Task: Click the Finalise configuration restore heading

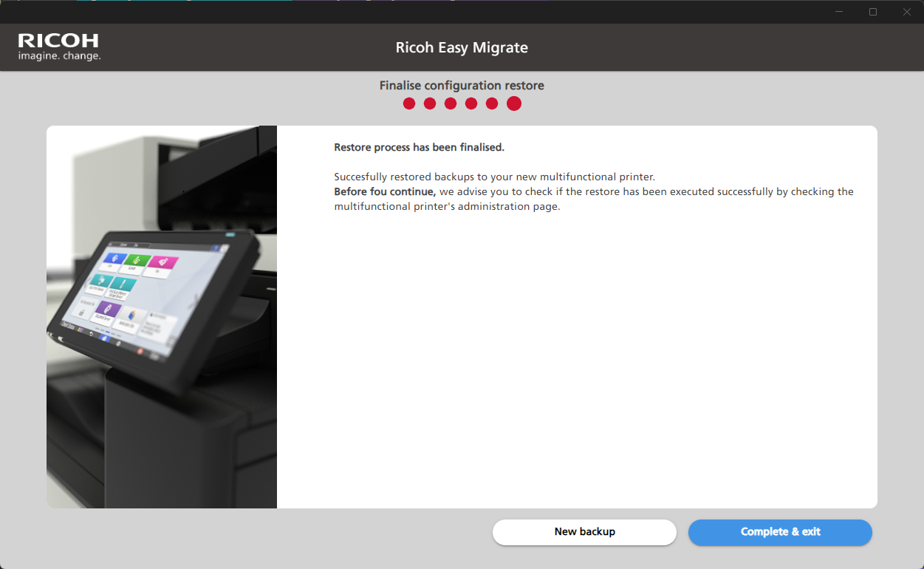Action: [x=462, y=86]
